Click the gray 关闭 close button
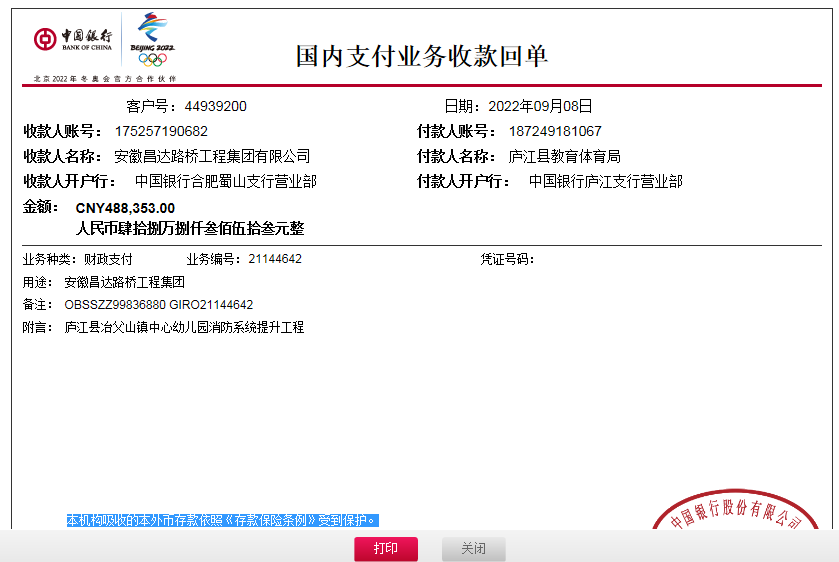 (473, 549)
